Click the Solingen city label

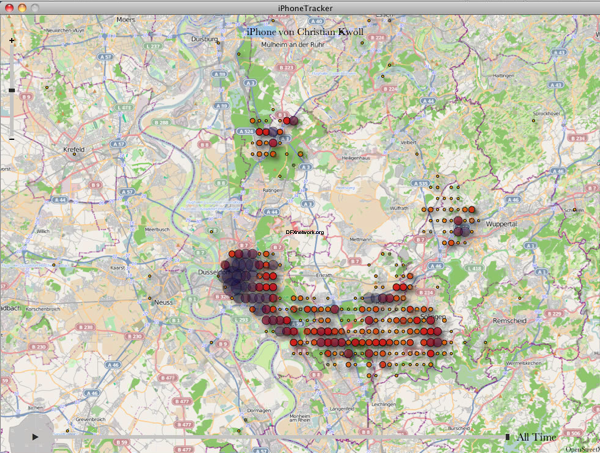click(x=433, y=316)
